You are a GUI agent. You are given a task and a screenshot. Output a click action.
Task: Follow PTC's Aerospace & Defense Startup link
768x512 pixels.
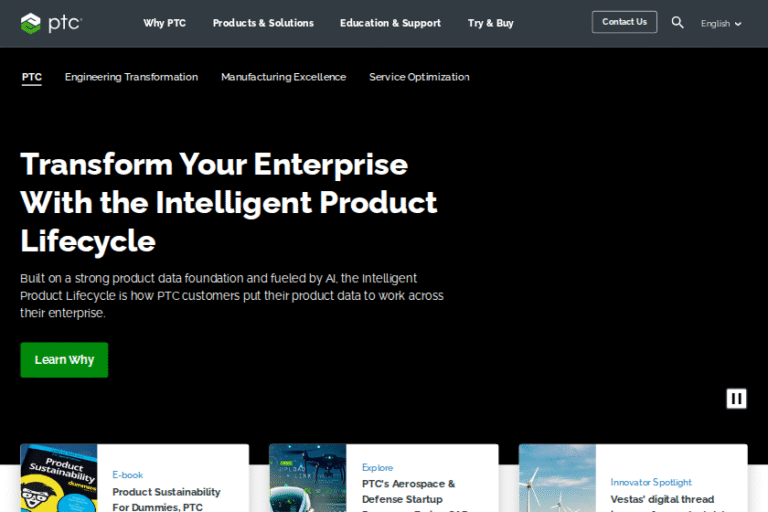pyautogui.click(x=408, y=491)
